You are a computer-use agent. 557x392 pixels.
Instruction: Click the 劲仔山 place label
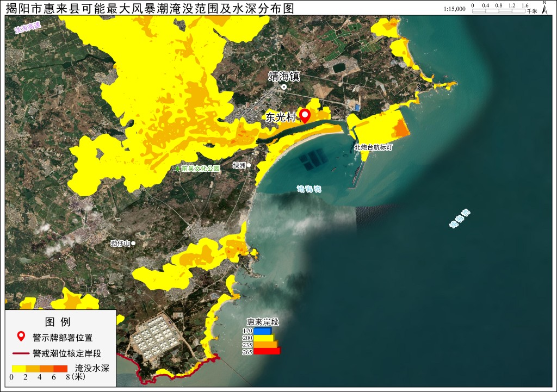point(120,243)
